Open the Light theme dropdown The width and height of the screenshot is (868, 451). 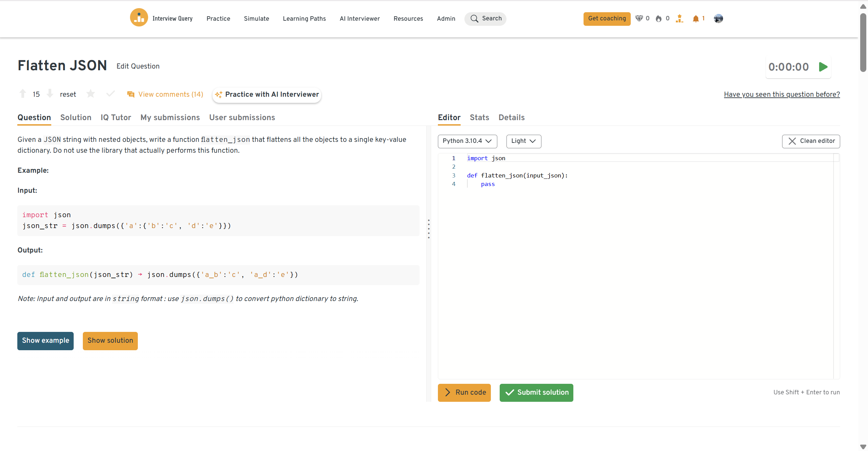523,141
